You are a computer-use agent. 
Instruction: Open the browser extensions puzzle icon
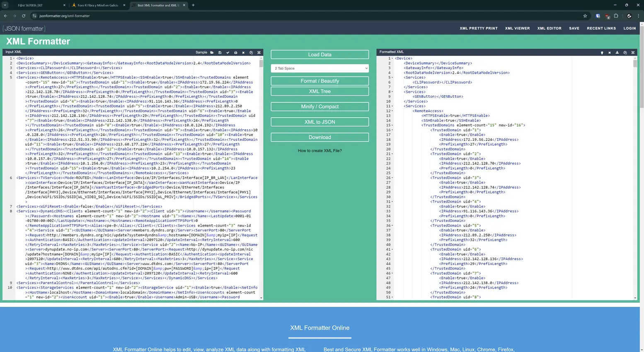coord(616,16)
